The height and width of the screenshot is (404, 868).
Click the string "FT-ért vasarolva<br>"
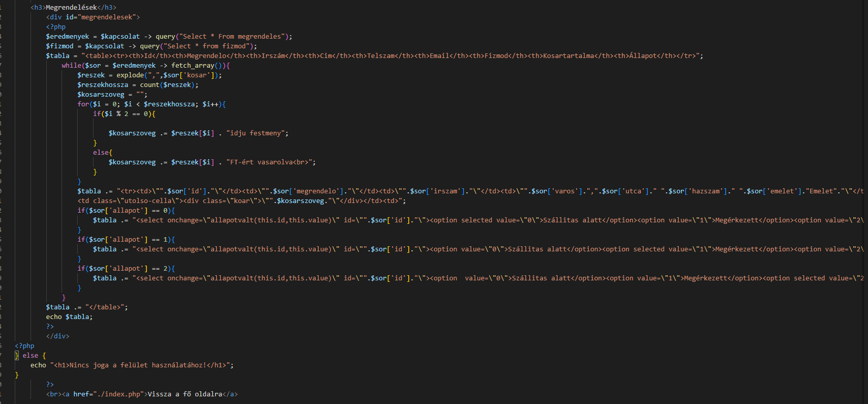[269, 162]
